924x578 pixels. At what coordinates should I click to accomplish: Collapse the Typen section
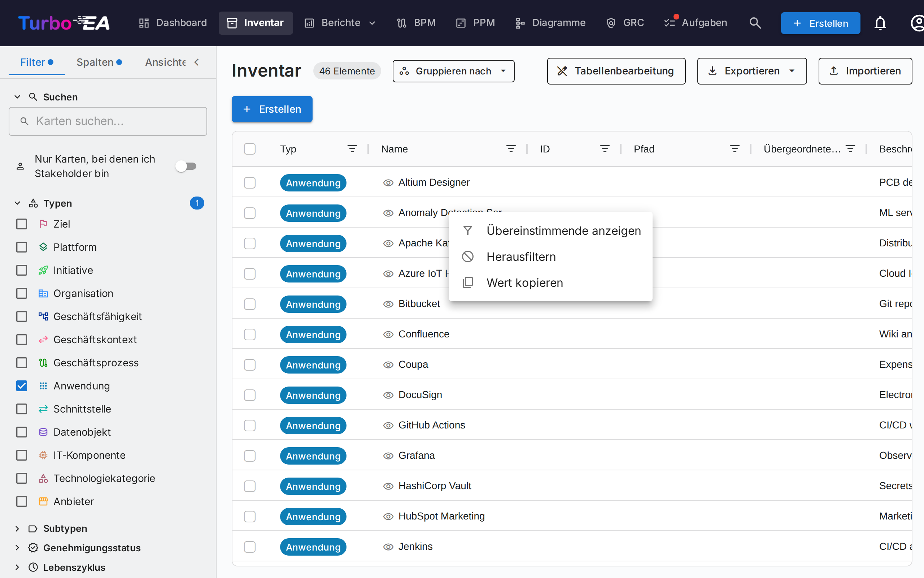point(17,203)
